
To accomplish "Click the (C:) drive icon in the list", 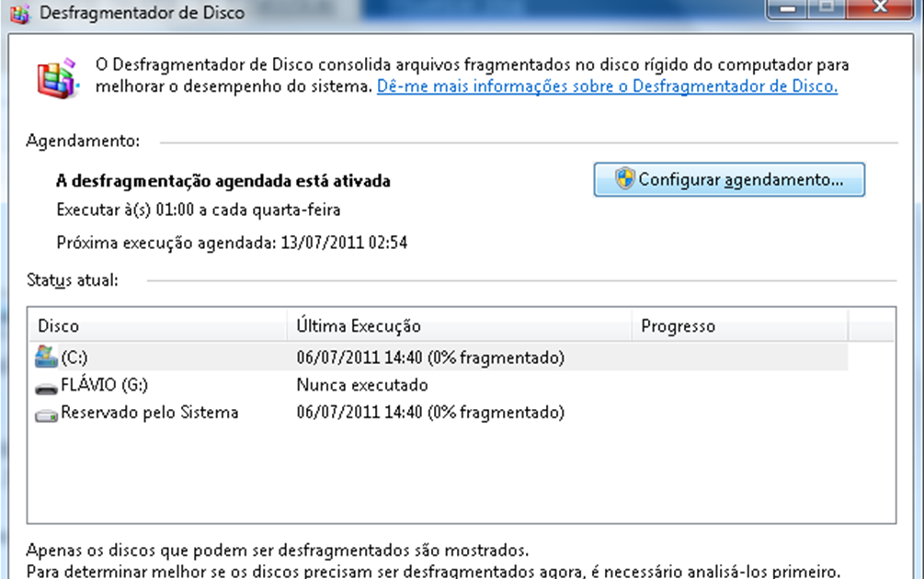I will coord(45,358).
